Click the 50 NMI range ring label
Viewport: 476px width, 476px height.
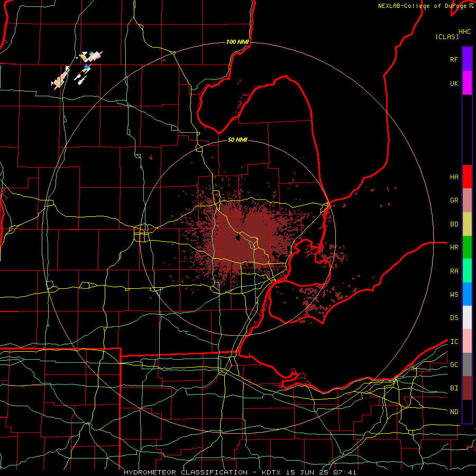[x=237, y=140]
